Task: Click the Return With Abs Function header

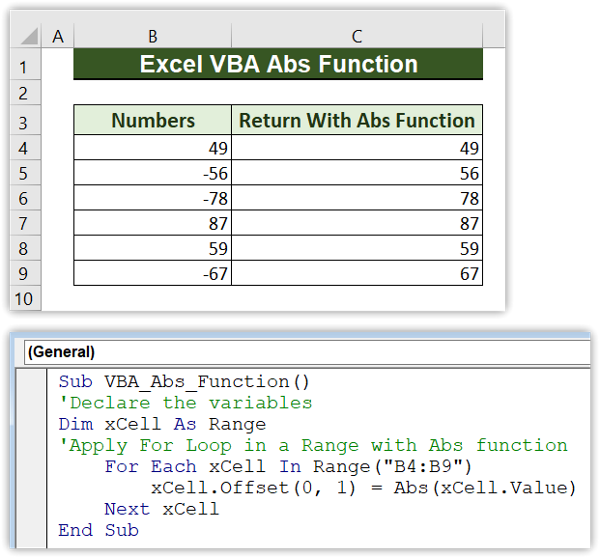Action: click(357, 120)
